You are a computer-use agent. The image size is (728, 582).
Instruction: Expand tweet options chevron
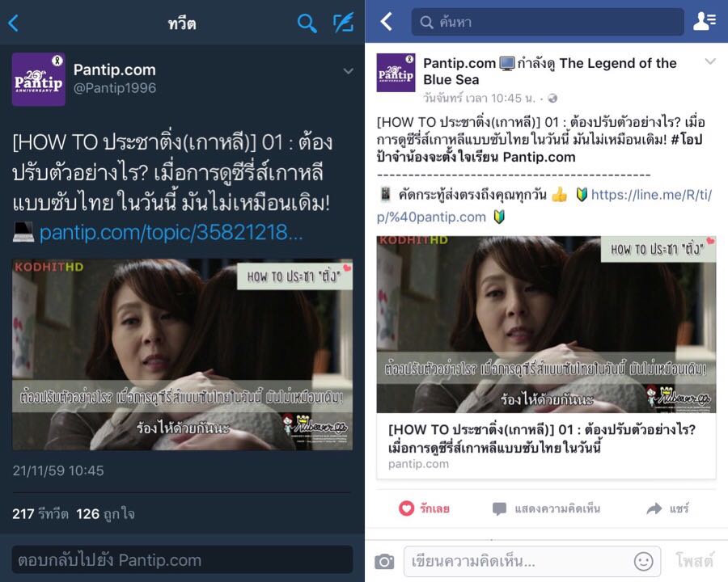coord(348,71)
